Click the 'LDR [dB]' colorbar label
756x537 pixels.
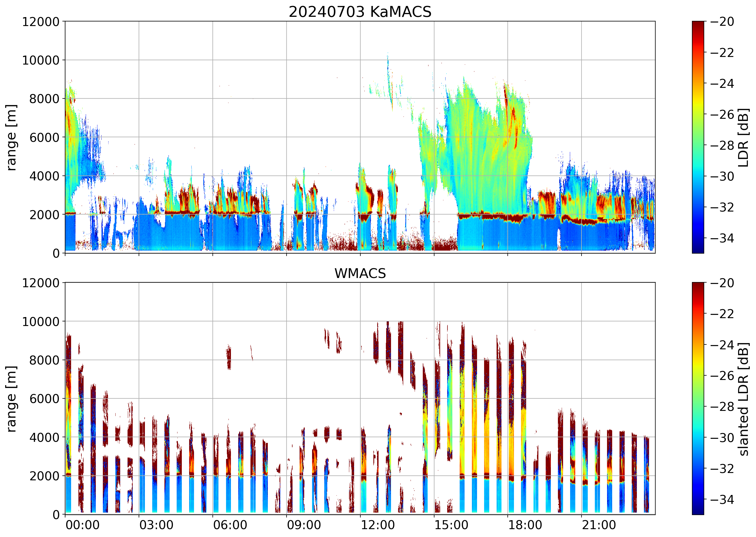pyautogui.click(x=743, y=137)
